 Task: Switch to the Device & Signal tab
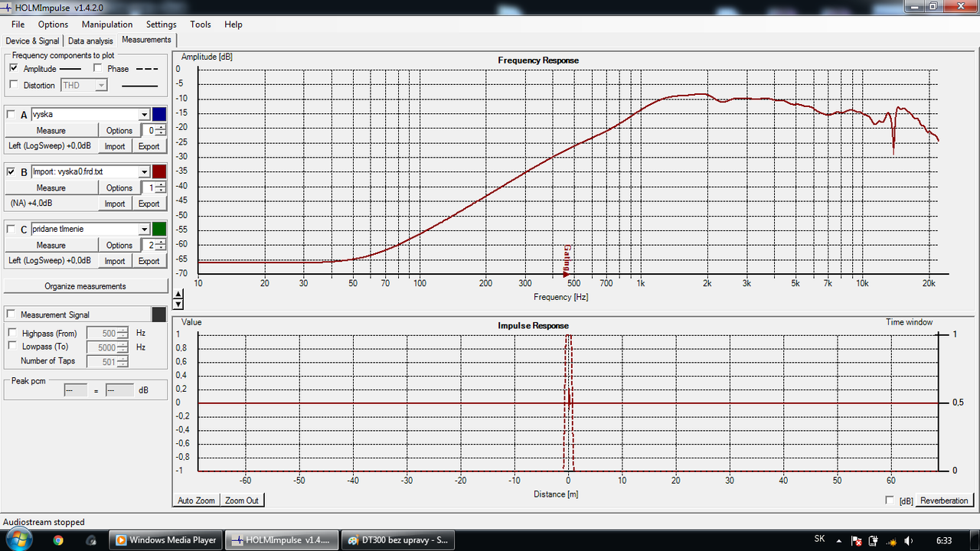pos(32,41)
